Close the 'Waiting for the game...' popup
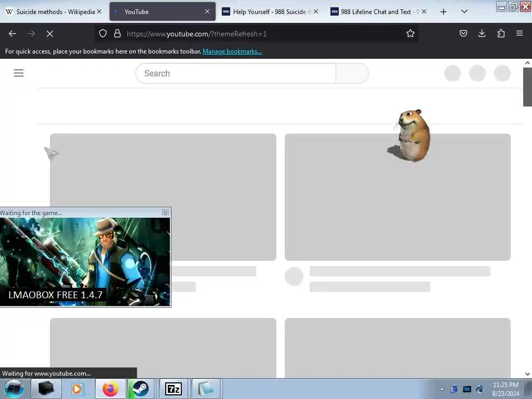 click(x=165, y=212)
